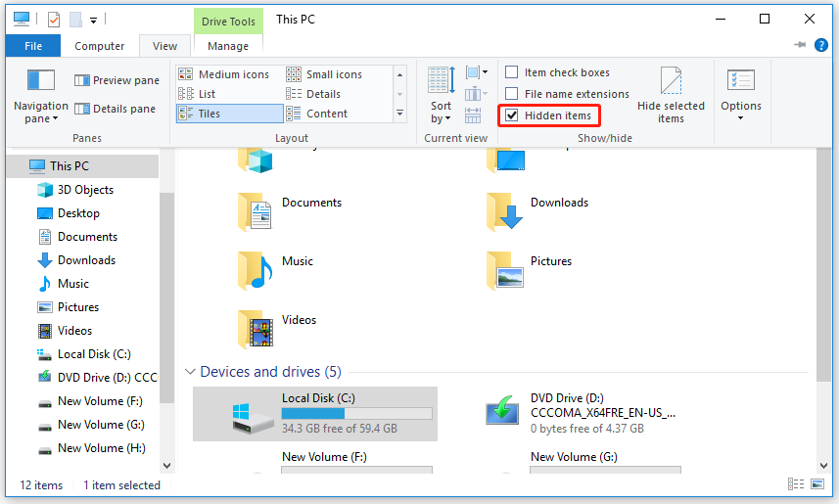Click the Navigation pane icon
This screenshot has width=839, height=504.
point(40,82)
